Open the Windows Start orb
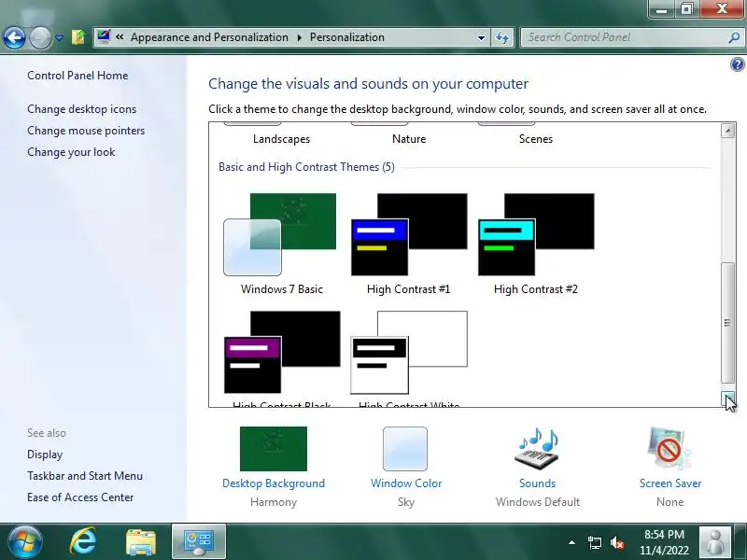This screenshot has height=560, width=747. pos(24,542)
